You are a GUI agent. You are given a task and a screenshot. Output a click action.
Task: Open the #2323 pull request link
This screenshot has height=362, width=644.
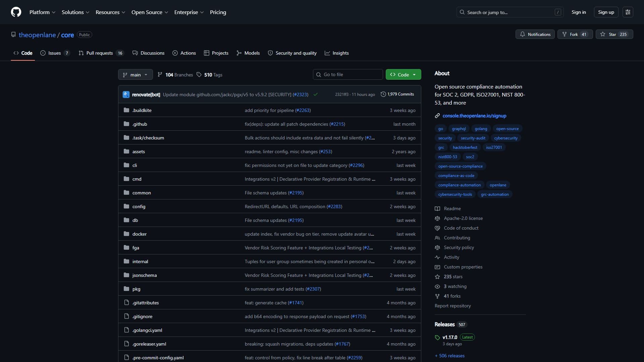tap(301, 95)
